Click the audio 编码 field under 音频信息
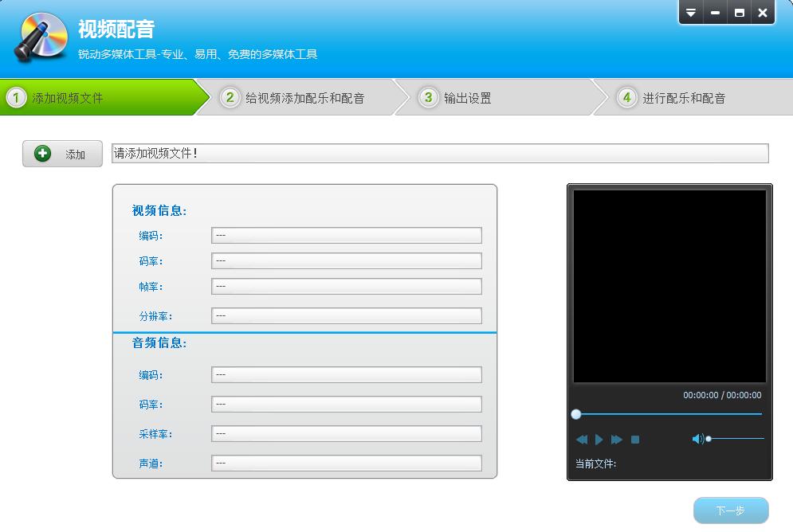 point(347,375)
